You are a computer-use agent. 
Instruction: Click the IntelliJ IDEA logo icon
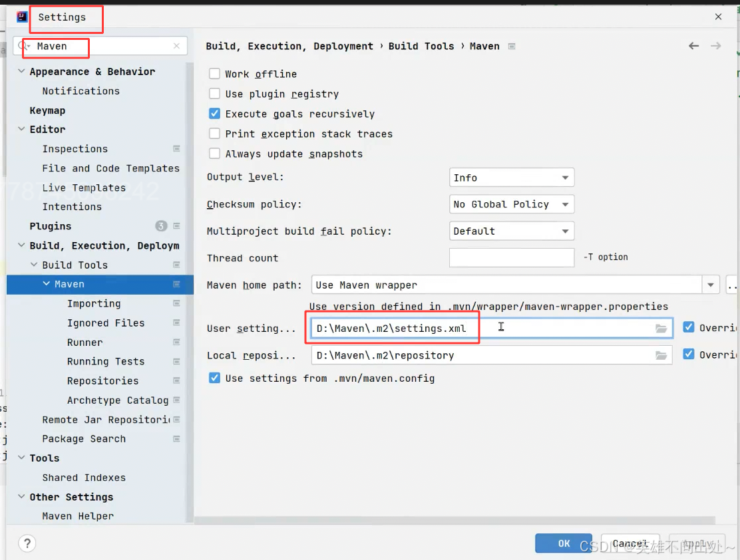pos(22,17)
